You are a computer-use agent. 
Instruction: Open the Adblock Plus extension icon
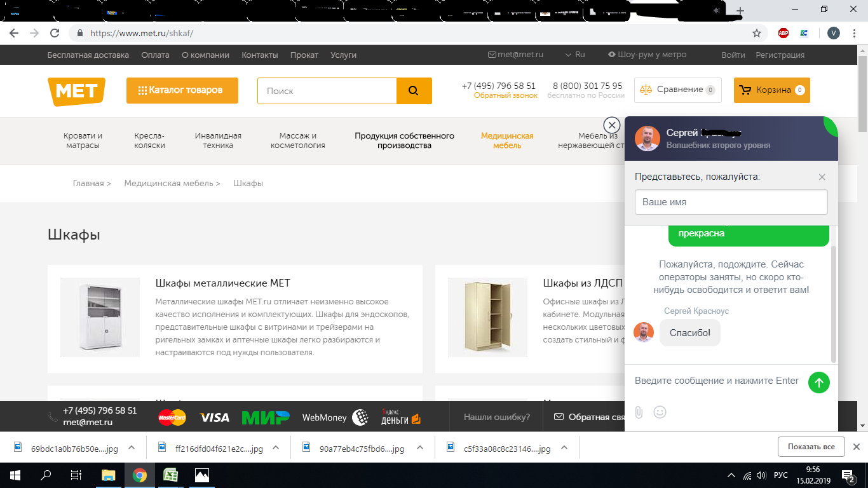[x=783, y=33]
